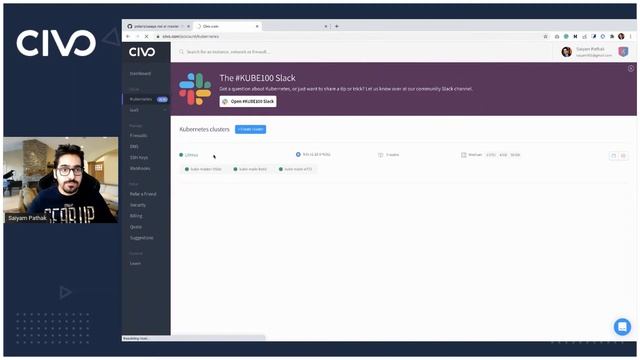Viewport: 640px width, 360px height.
Task: Click the Medium size icon in Litmus row
Action: (x=463, y=155)
